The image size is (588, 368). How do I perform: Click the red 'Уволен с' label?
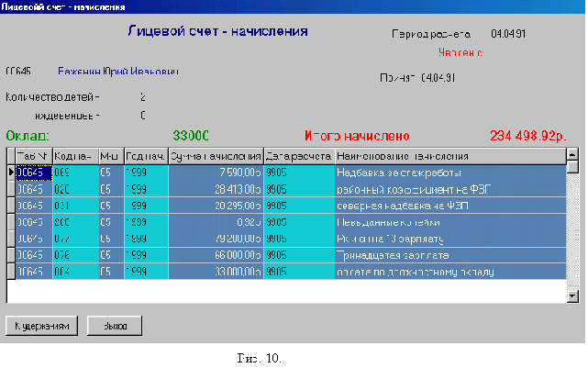[460, 52]
